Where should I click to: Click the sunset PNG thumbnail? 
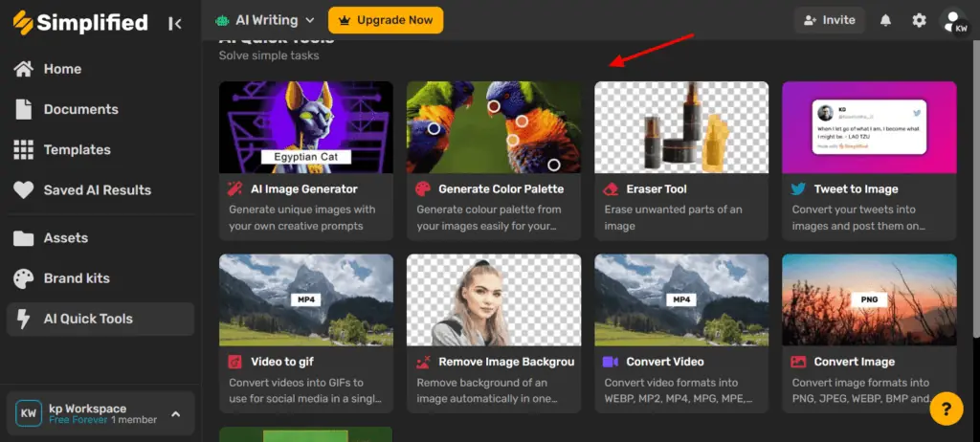point(869,299)
